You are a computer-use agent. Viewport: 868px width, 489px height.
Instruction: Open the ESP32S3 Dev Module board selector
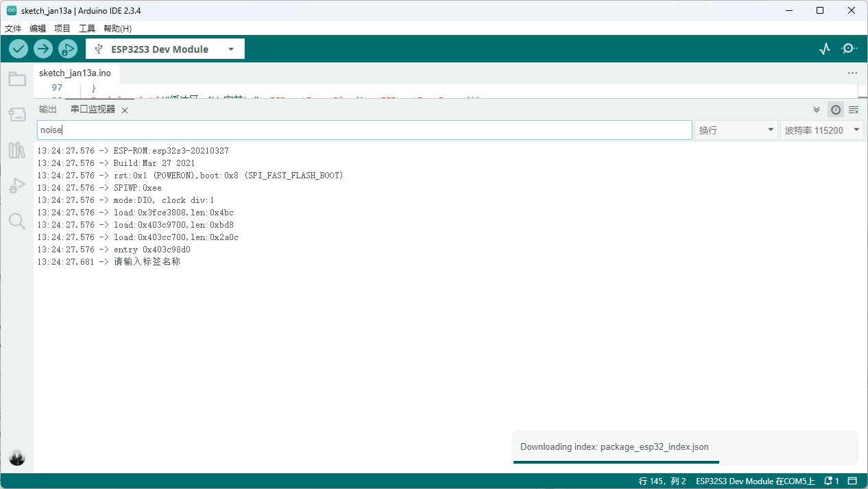point(165,49)
